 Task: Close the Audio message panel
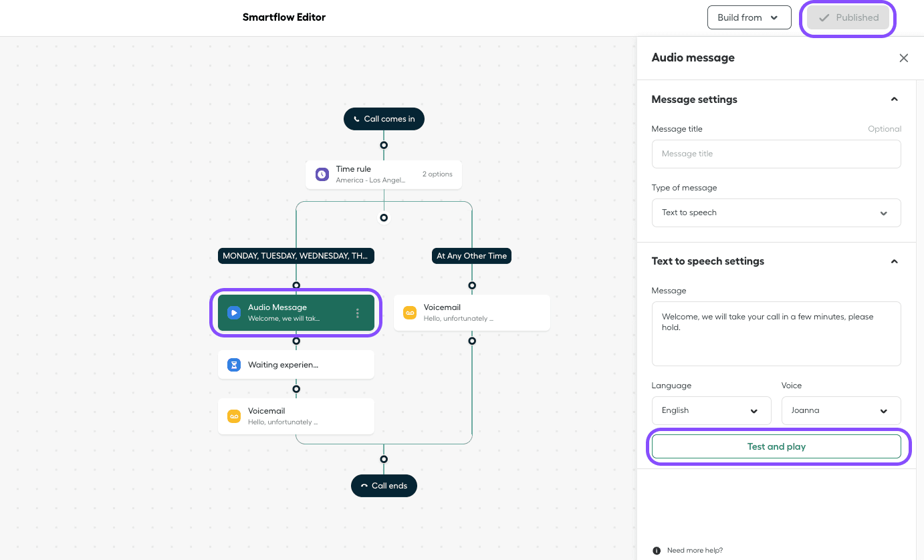(903, 58)
